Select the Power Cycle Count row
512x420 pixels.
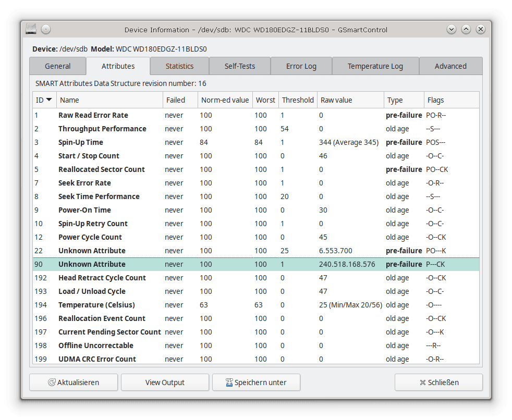[x=256, y=237]
